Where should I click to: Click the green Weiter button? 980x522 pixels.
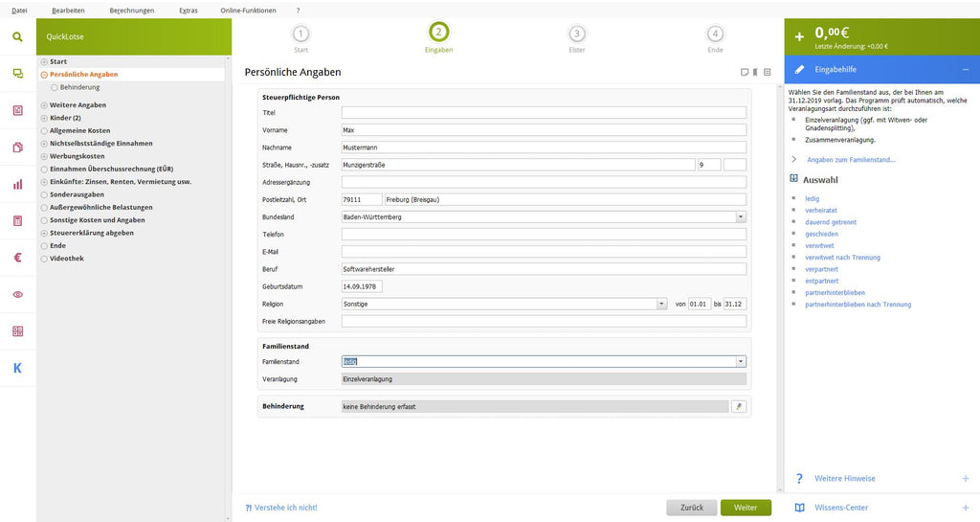[x=746, y=508]
